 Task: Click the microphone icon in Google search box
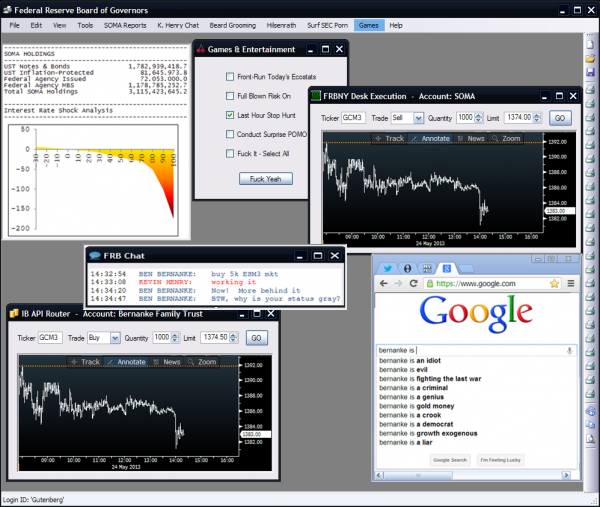pos(569,350)
